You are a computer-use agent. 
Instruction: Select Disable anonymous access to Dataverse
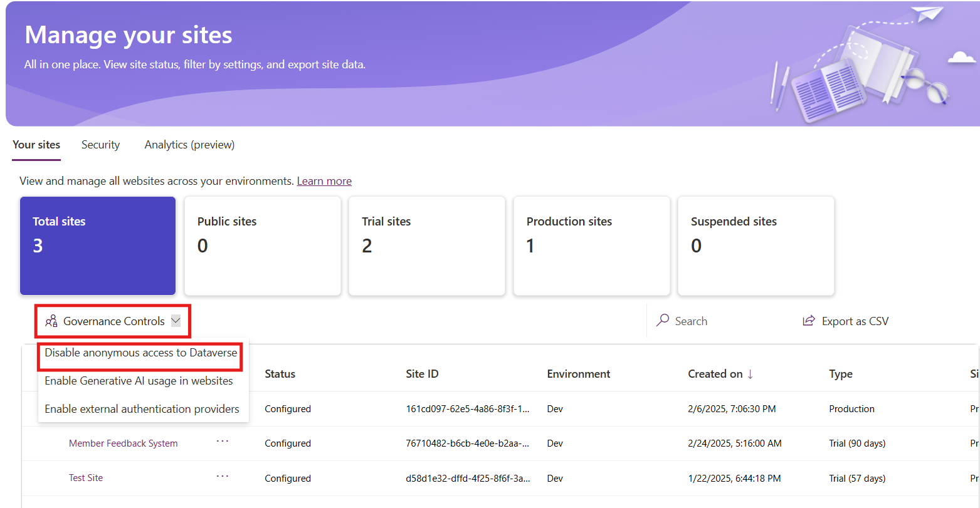(x=141, y=353)
